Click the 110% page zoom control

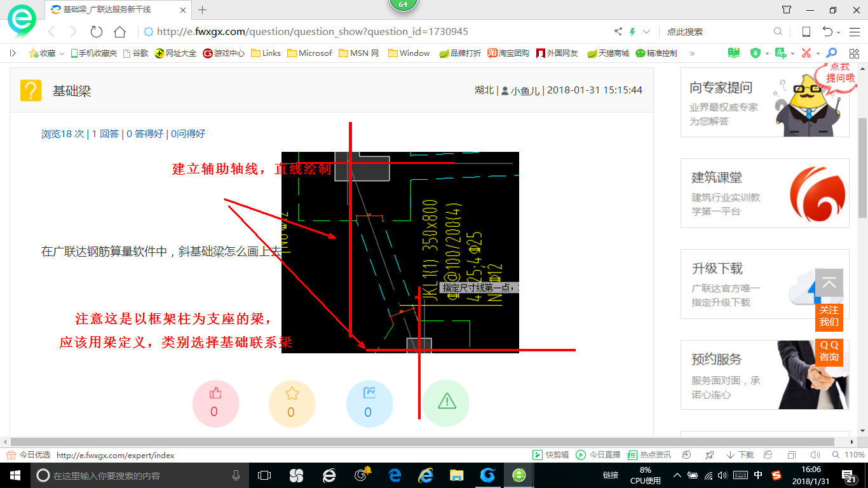coord(848,455)
